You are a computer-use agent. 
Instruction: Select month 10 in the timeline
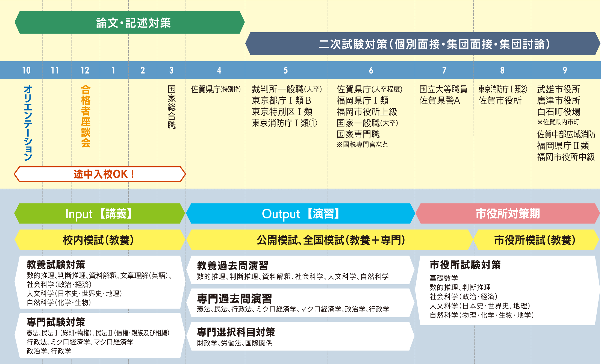coord(26,70)
